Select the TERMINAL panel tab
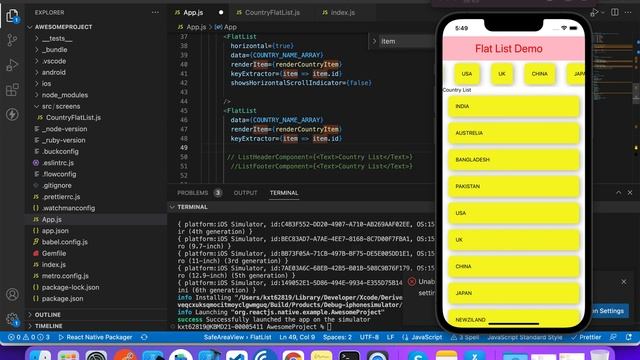 (x=284, y=193)
